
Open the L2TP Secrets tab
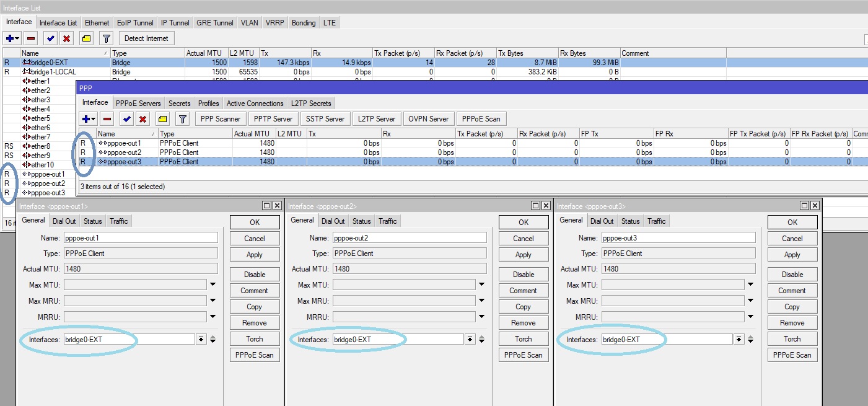[312, 104]
